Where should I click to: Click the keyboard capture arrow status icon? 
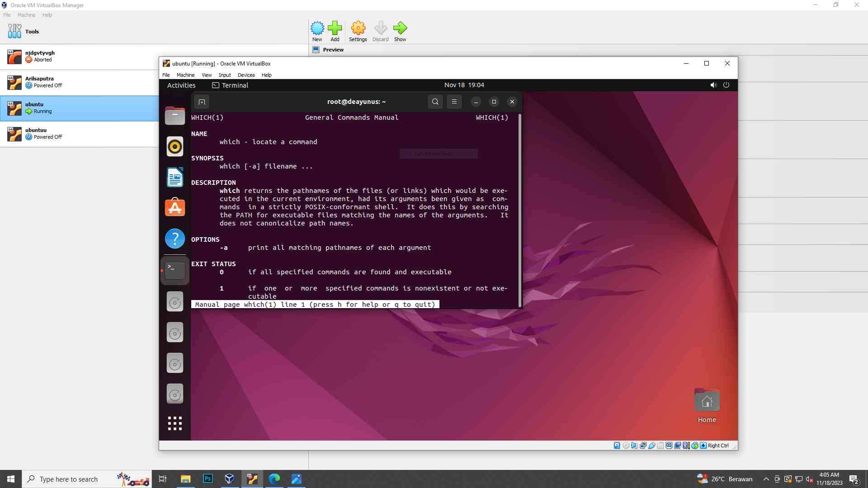click(703, 446)
